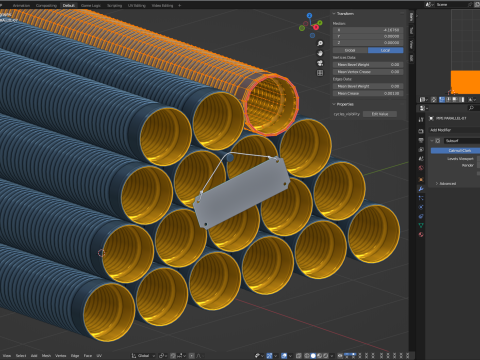Switch to the Scripting workspace tab
This screenshot has height=360, width=480.
[114, 5]
